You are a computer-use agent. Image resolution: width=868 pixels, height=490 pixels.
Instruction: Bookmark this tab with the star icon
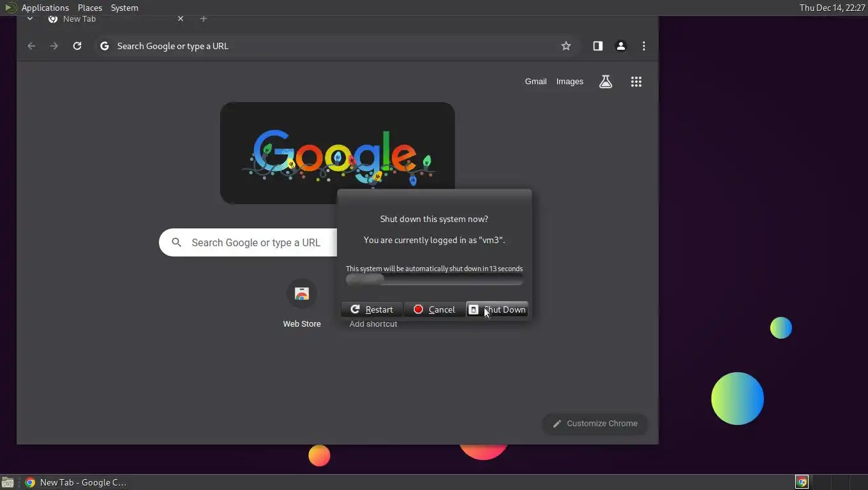tap(566, 46)
